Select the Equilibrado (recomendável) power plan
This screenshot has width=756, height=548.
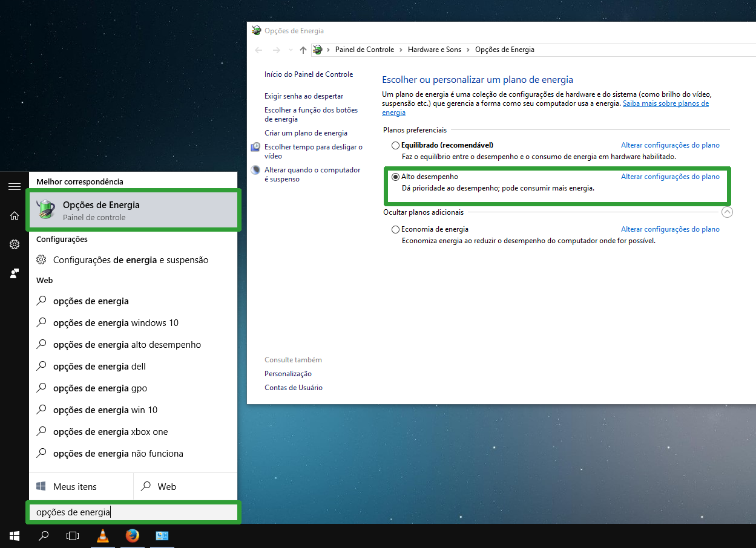pos(395,145)
